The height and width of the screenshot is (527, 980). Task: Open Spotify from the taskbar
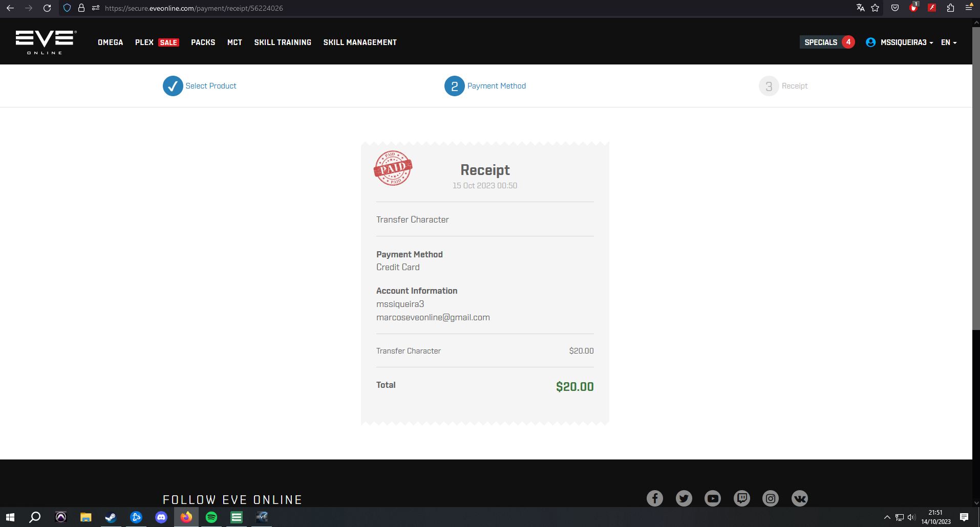(x=211, y=517)
